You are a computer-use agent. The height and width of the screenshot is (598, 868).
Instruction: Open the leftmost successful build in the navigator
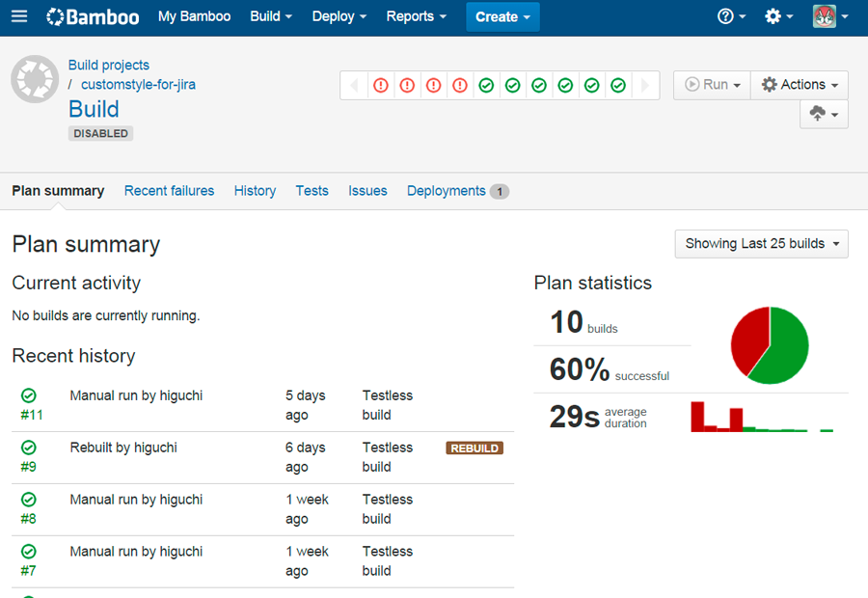click(487, 85)
